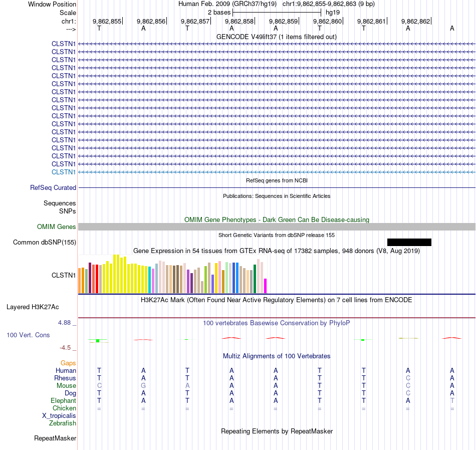Click the G base in the Mouse row
The height and width of the screenshot is (450, 476).
click(143, 386)
